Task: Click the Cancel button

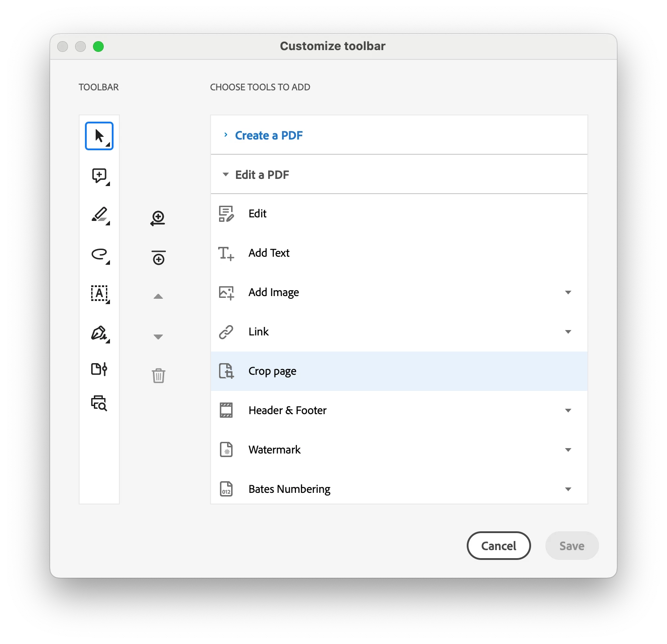Action: click(499, 546)
